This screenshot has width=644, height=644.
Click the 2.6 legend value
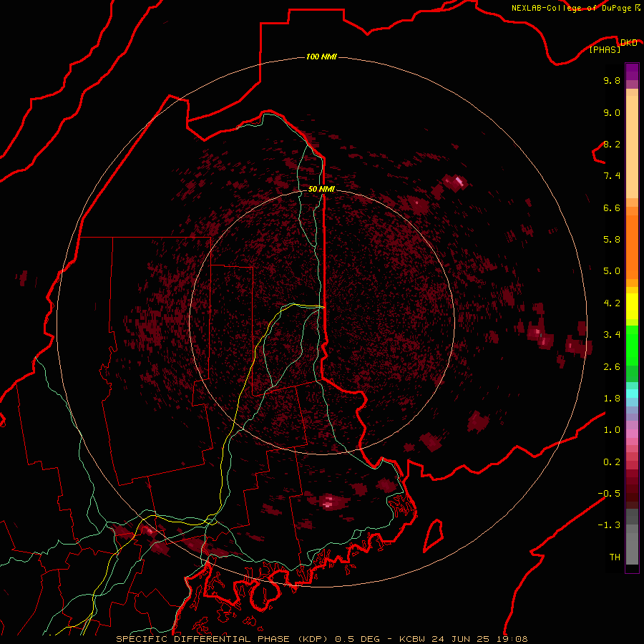tap(612, 367)
